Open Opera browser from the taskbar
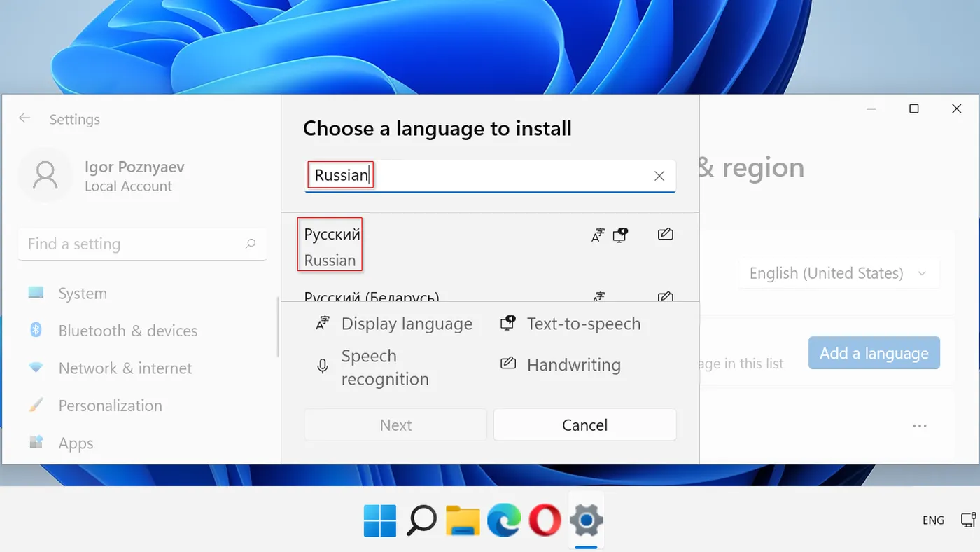Screen dimensions: 980x552 545,520
